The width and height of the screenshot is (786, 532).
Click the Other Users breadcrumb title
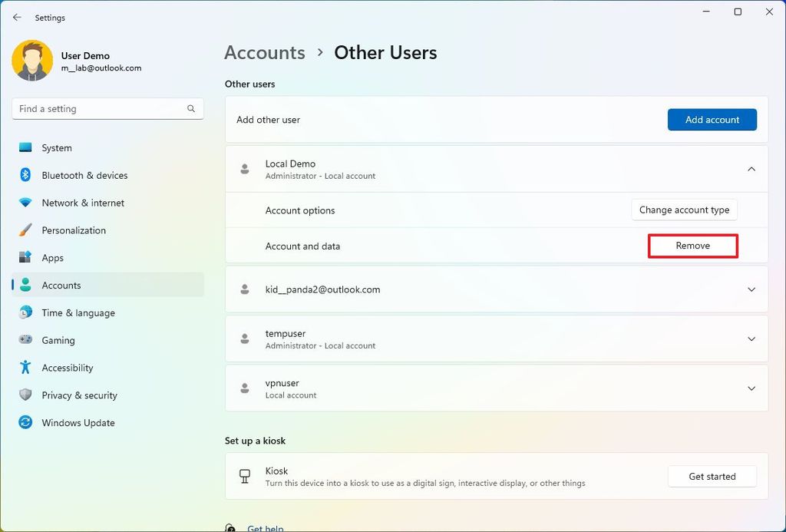385,53
